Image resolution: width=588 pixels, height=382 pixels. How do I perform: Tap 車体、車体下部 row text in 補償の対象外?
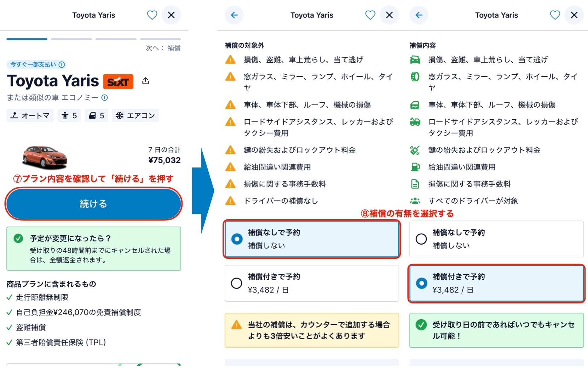click(307, 105)
